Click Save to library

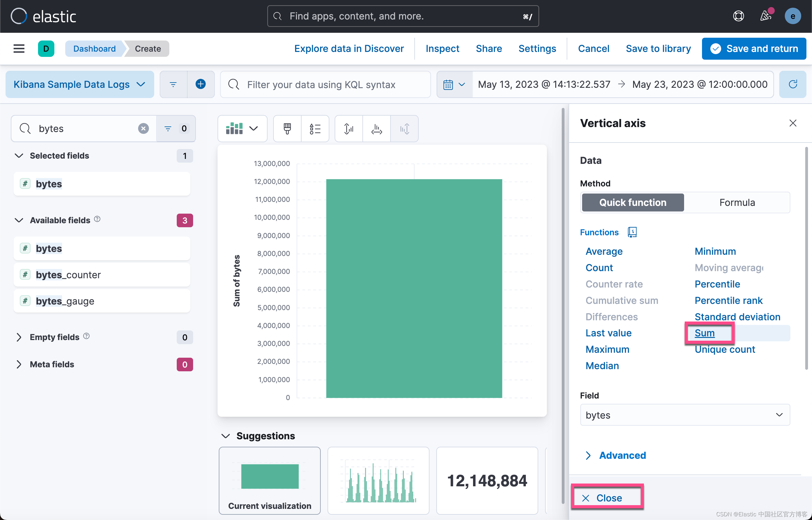(x=658, y=49)
